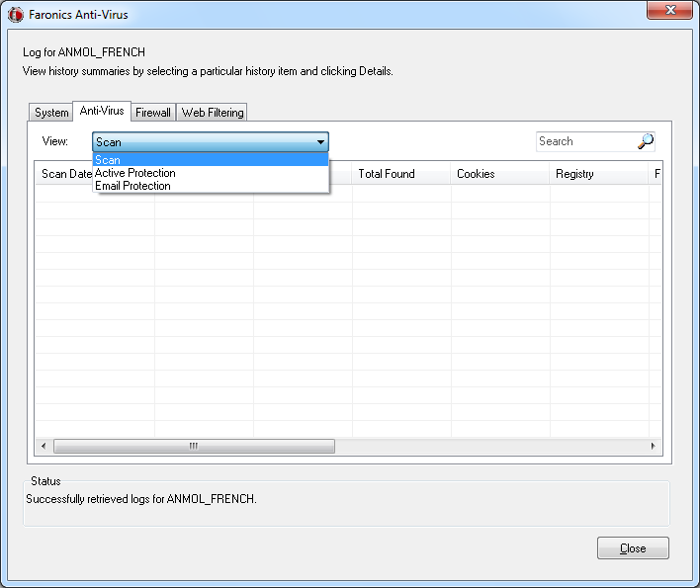The height and width of the screenshot is (588, 700).
Task: Choose Scan from the View list
Action: [211, 160]
